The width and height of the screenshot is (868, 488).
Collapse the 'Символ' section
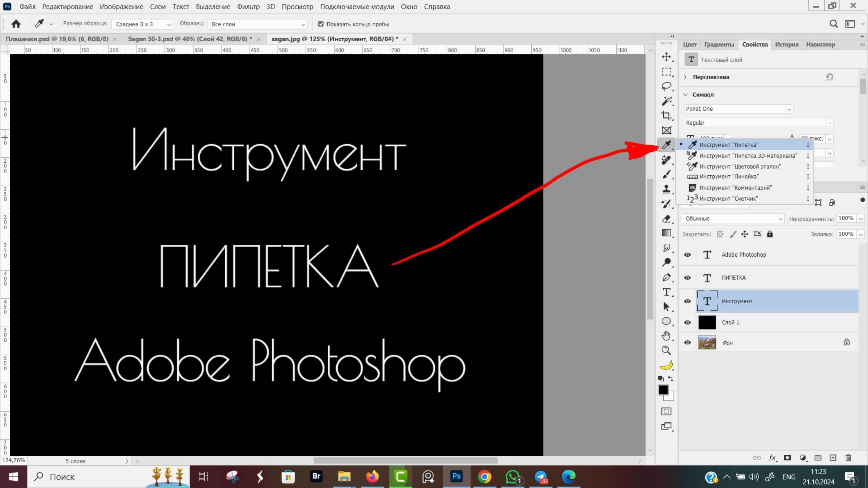(685, 95)
